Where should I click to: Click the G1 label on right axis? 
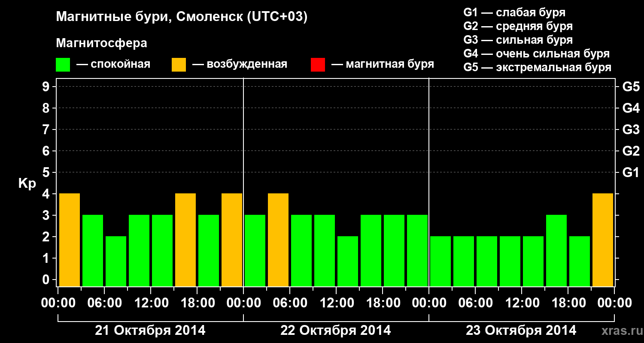pyautogui.click(x=631, y=173)
